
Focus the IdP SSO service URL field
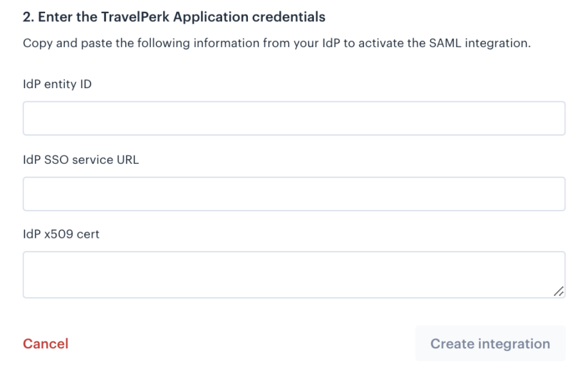click(x=294, y=194)
